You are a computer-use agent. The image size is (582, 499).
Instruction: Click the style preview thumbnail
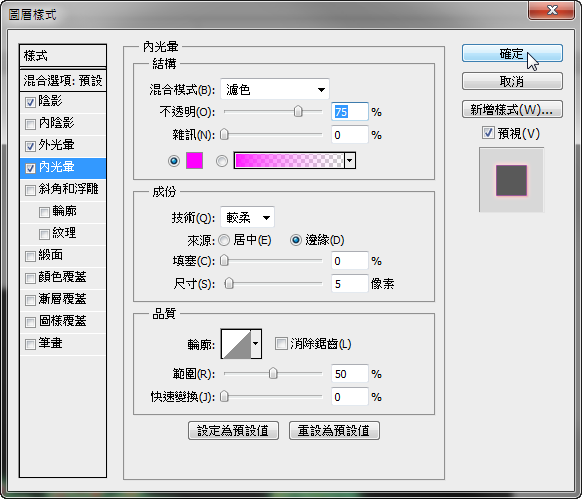511,180
